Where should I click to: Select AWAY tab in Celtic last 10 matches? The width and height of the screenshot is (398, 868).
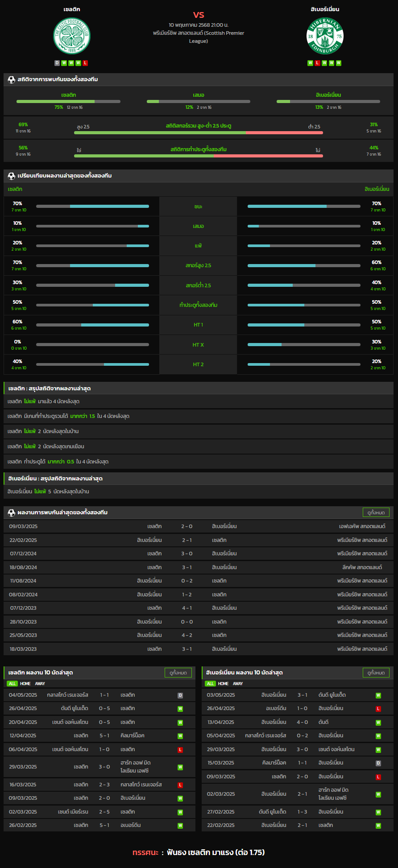coord(40,683)
